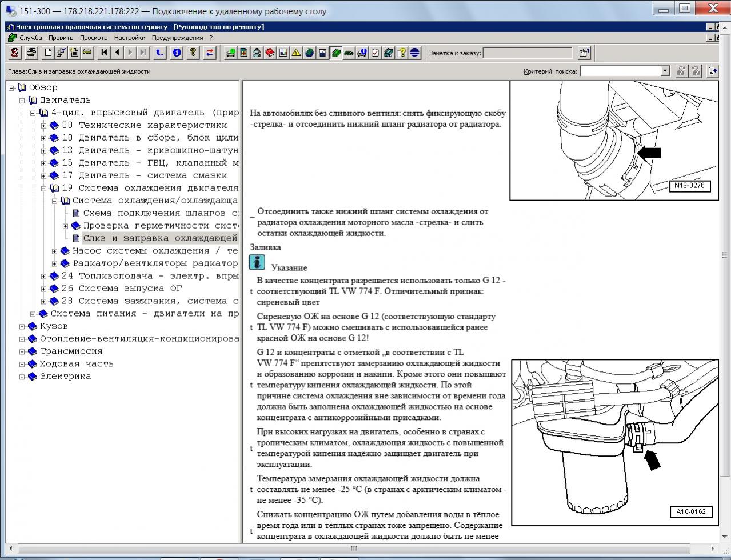Expand the Насос системы охлаждения node
This screenshot has width=731, height=560.
[55, 251]
